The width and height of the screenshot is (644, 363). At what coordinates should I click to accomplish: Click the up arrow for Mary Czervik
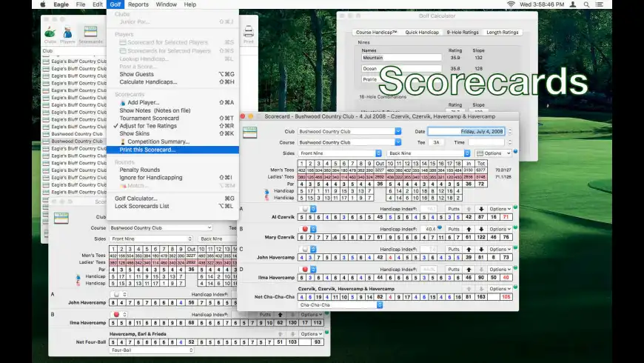click(x=469, y=229)
